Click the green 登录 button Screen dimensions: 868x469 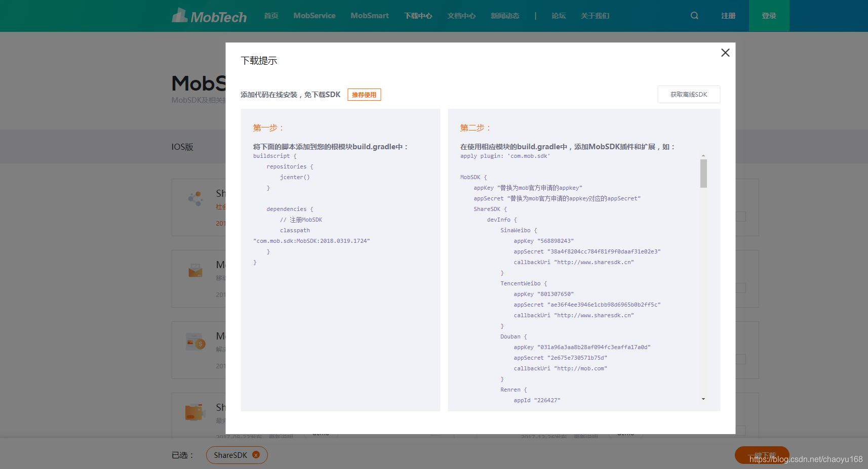click(769, 16)
